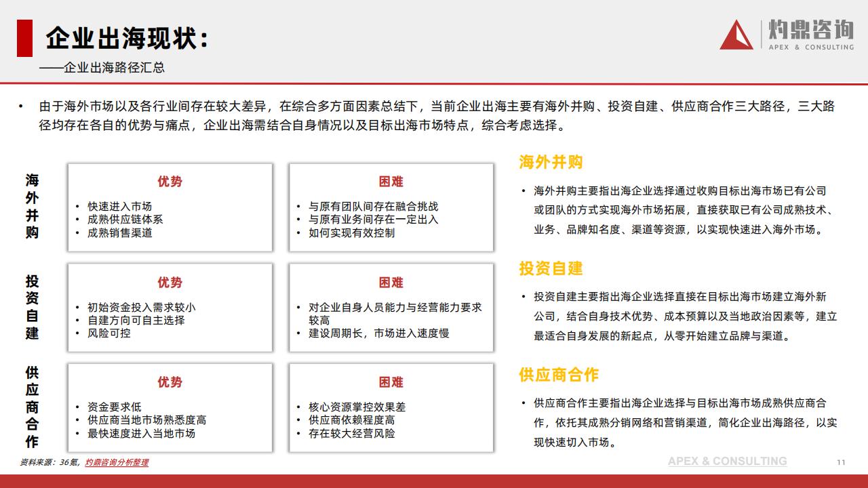Click the 困难 header in 投资自建 row
The height and width of the screenshot is (488, 868).
click(391, 282)
